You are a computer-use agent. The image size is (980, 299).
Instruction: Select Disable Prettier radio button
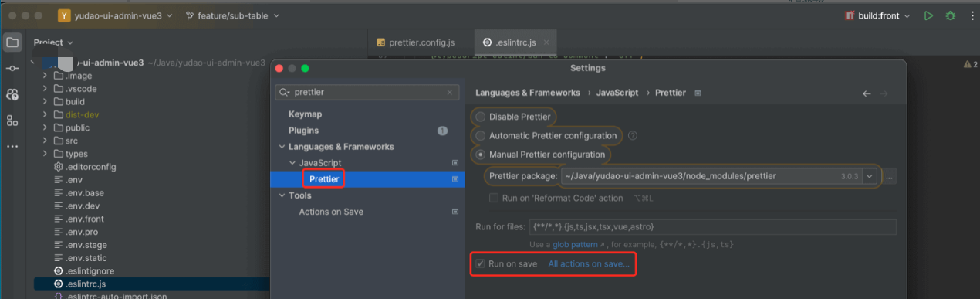click(x=481, y=117)
